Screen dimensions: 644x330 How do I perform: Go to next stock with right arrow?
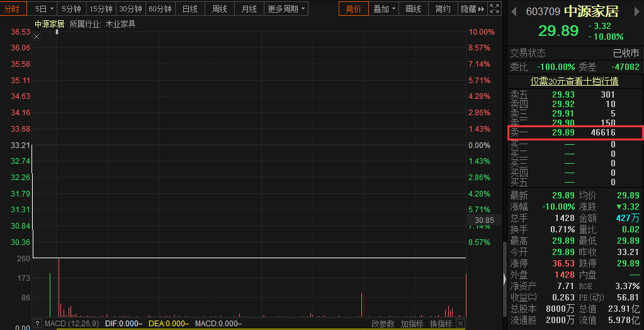(638, 12)
